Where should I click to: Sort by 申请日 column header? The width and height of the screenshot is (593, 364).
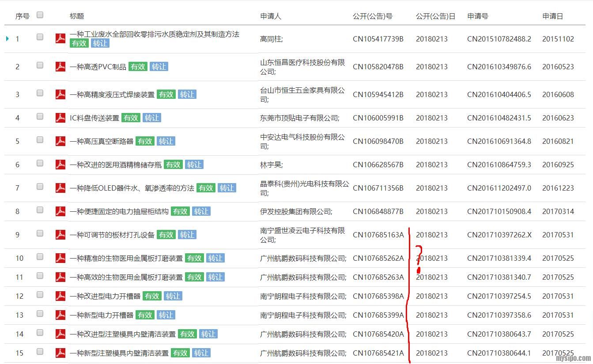552,16
